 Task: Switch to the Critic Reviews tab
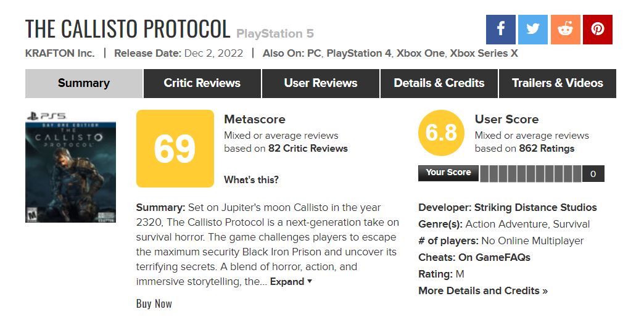point(202,83)
